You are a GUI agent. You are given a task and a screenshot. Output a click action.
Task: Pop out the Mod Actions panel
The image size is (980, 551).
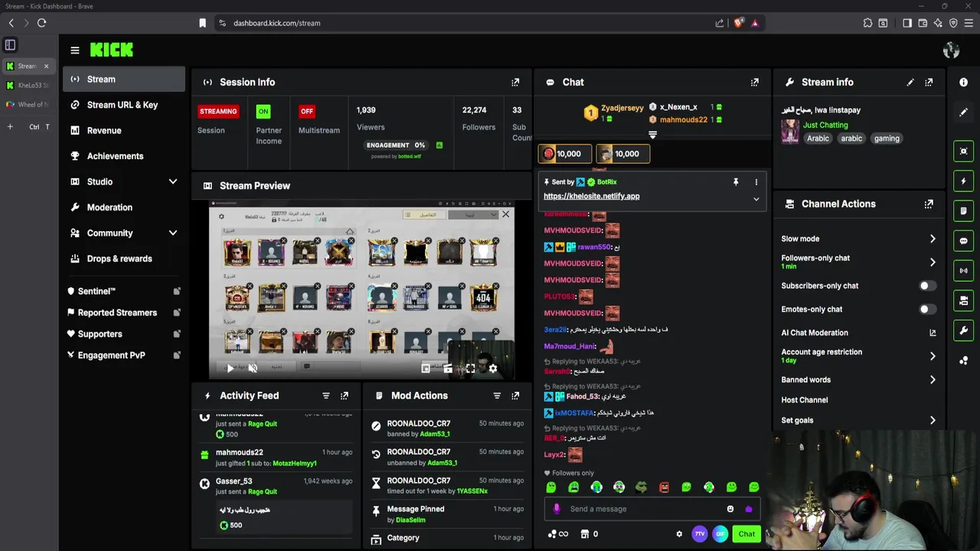coord(515,396)
